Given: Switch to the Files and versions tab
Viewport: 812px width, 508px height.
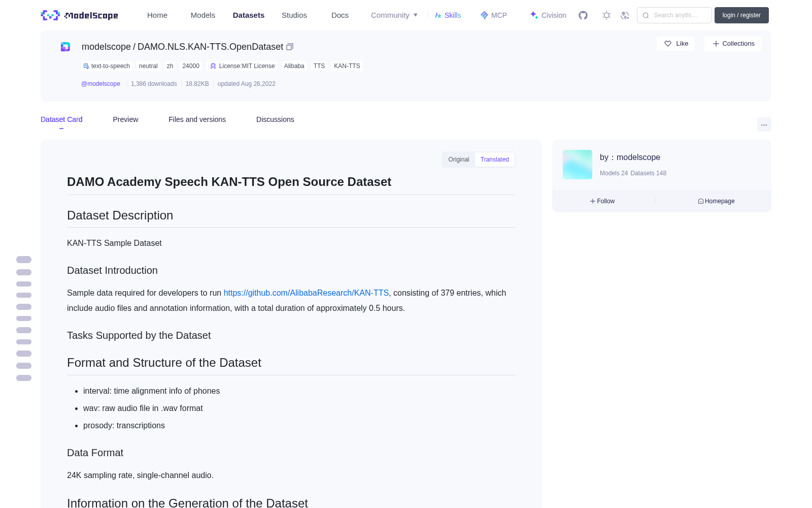Looking at the screenshot, I should 197,119.
